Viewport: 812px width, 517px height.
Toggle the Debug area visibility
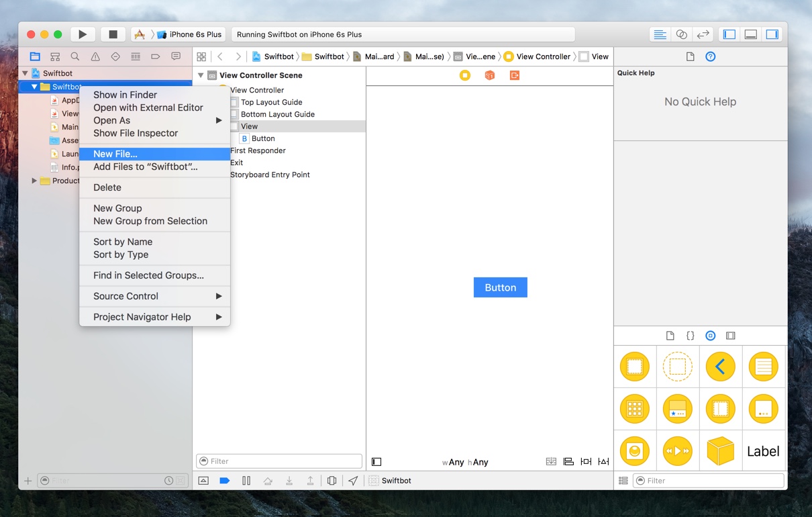point(751,34)
